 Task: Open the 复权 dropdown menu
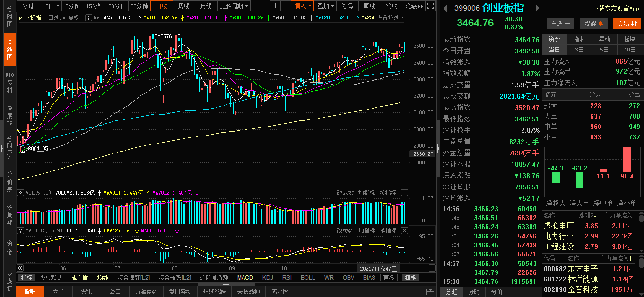[303, 6]
